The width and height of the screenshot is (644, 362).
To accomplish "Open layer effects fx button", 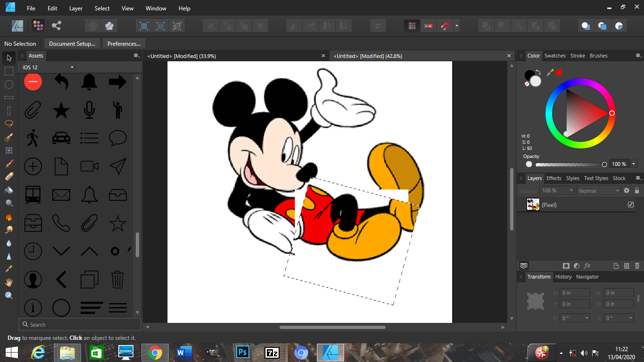I will (587, 266).
